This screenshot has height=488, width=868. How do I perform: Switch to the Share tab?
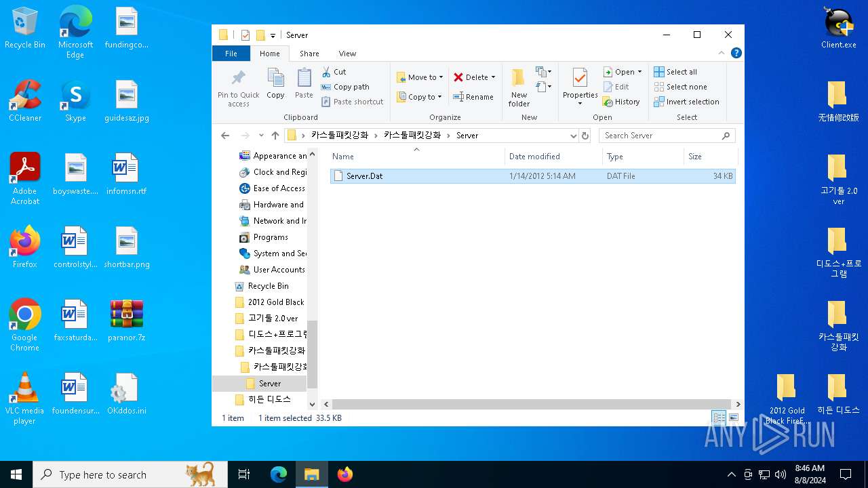(309, 54)
